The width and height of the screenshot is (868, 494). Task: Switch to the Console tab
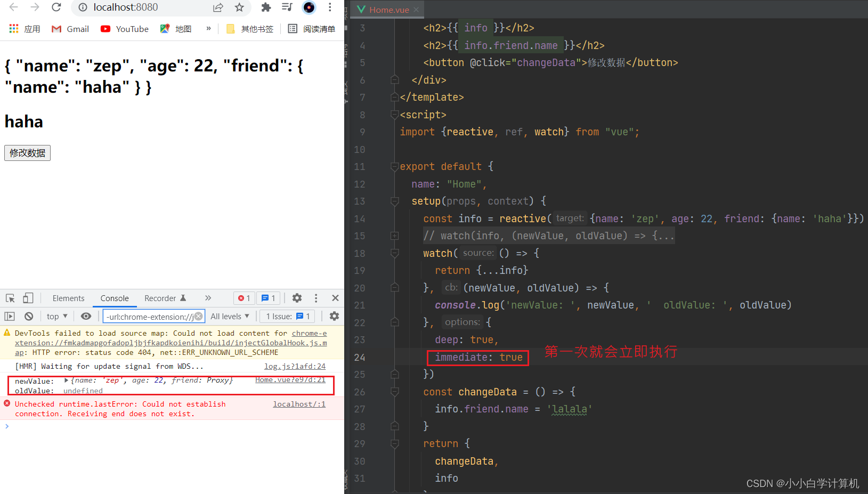click(x=115, y=298)
